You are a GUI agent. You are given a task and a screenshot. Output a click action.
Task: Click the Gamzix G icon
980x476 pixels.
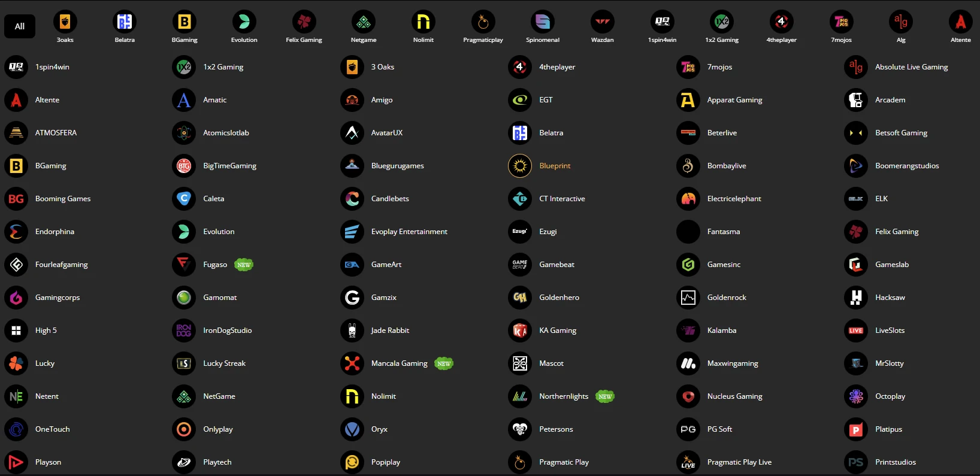[x=352, y=298]
